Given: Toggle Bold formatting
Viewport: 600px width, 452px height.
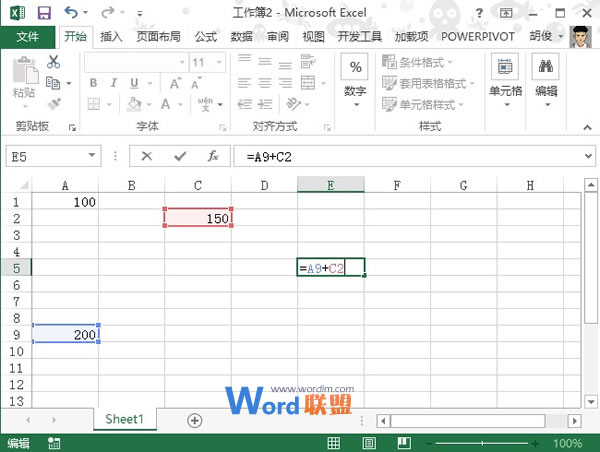Looking at the screenshot, I should click(x=93, y=83).
